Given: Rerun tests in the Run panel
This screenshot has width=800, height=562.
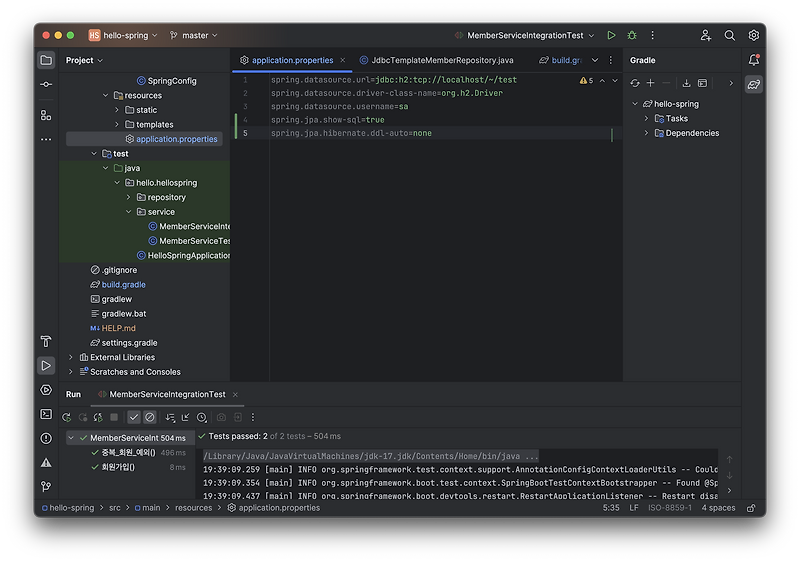Looking at the screenshot, I should click(x=66, y=417).
